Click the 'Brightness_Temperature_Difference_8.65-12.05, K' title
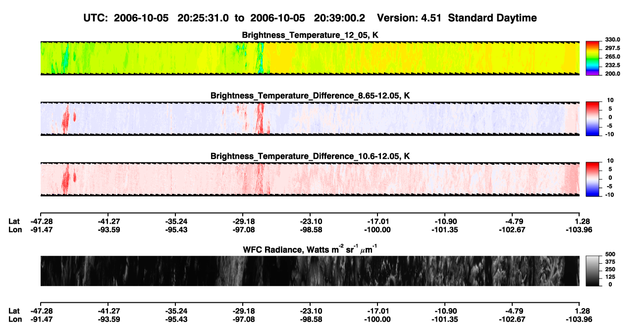 (x=310, y=95)
